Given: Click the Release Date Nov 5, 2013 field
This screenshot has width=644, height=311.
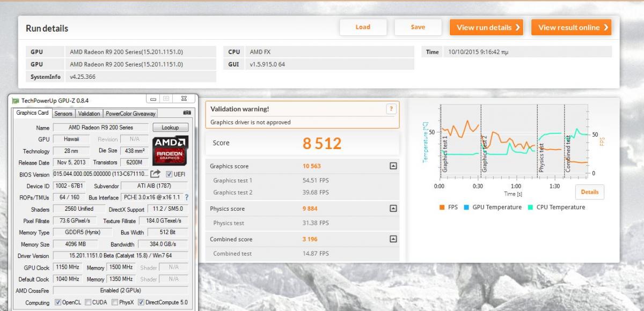Looking at the screenshot, I should pos(71,162).
